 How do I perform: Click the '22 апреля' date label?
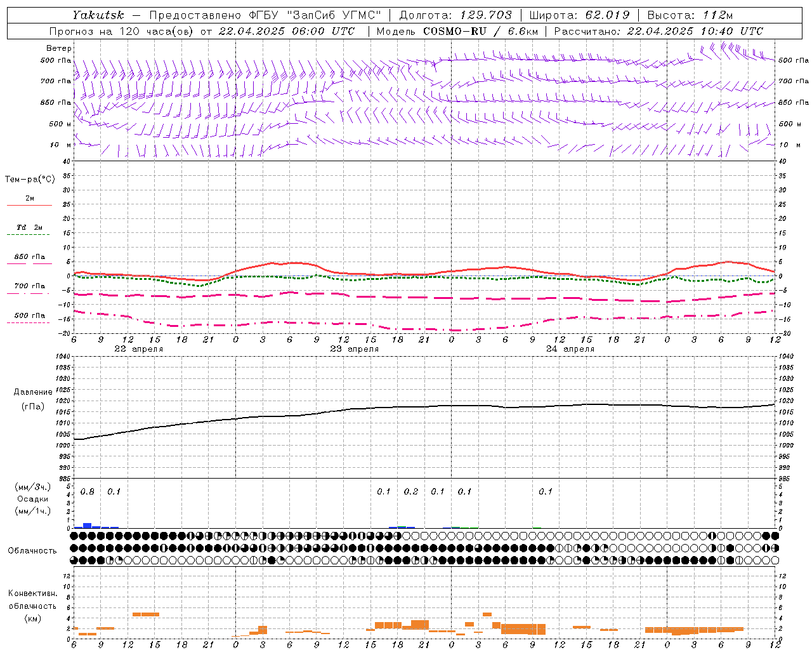pyautogui.click(x=138, y=349)
